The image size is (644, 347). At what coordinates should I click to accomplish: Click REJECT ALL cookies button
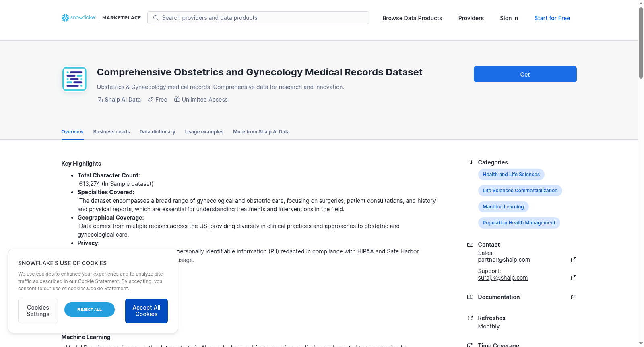pos(89,310)
